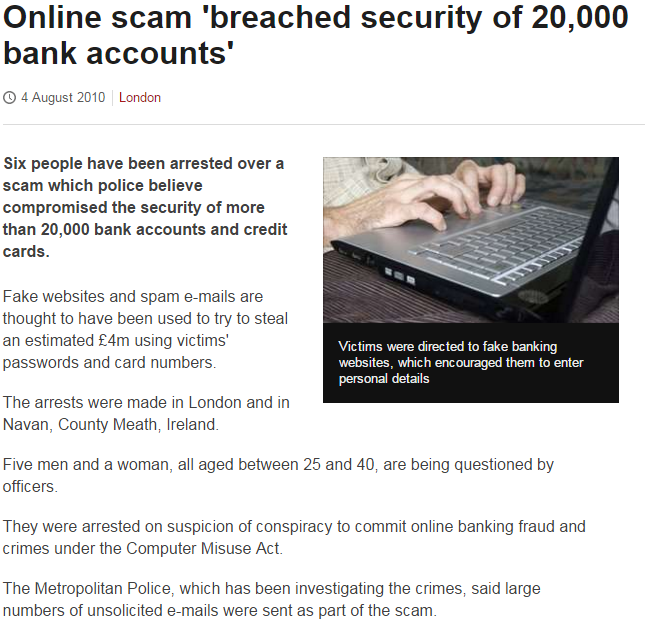Click the laptop USB ports in the photo
645x632 pixels.
400,276
